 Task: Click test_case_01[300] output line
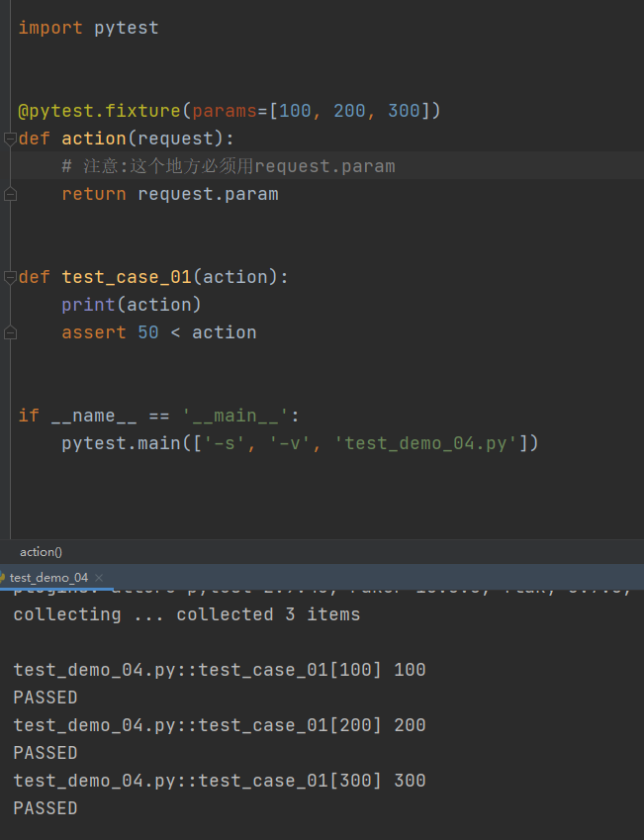click(x=220, y=781)
